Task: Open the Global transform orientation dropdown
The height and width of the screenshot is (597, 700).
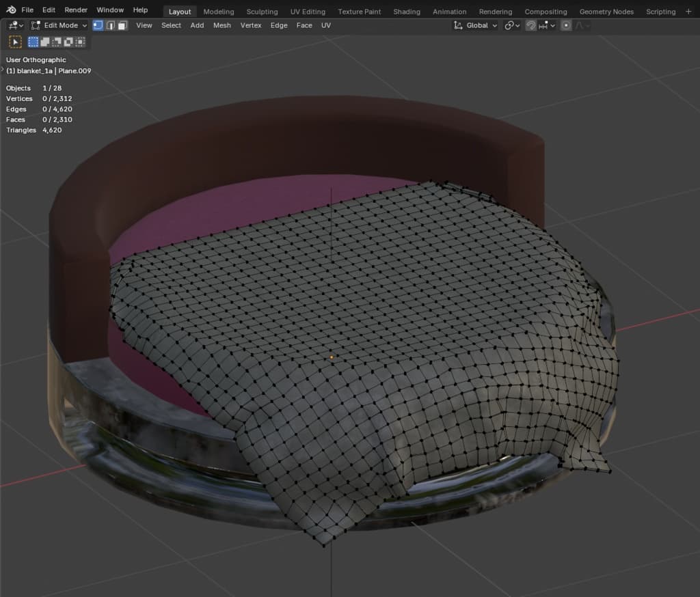Action: (x=476, y=25)
